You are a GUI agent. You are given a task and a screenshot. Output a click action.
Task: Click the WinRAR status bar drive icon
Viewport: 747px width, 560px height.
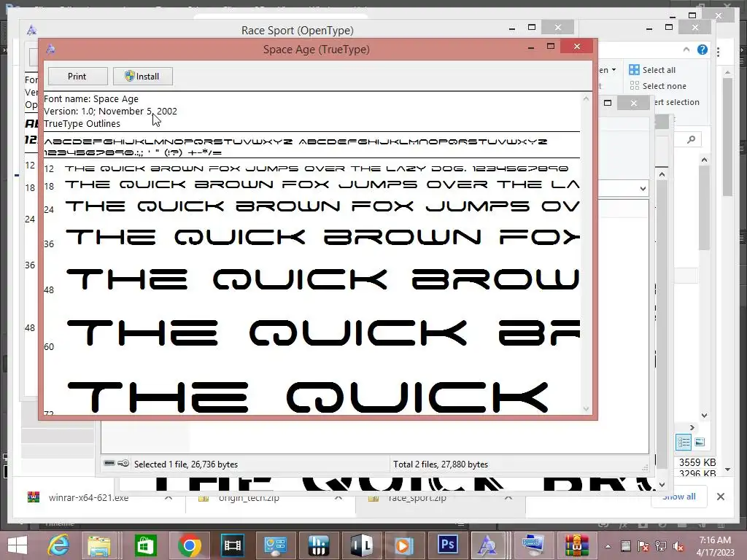tap(109, 463)
